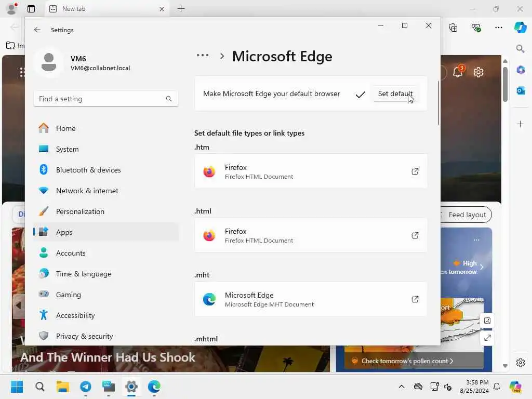Change .html default from Firefox

(x=311, y=235)
